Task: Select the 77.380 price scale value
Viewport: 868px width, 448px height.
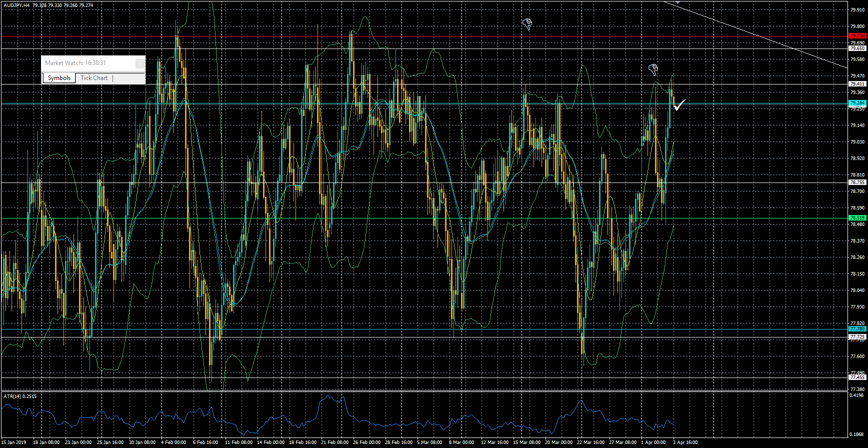Action: coord(857,389)
